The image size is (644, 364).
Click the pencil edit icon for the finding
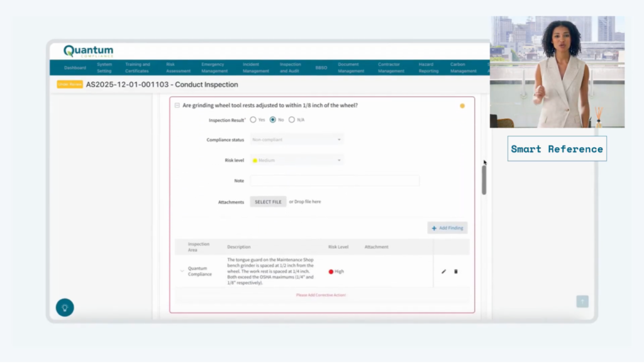443,272
